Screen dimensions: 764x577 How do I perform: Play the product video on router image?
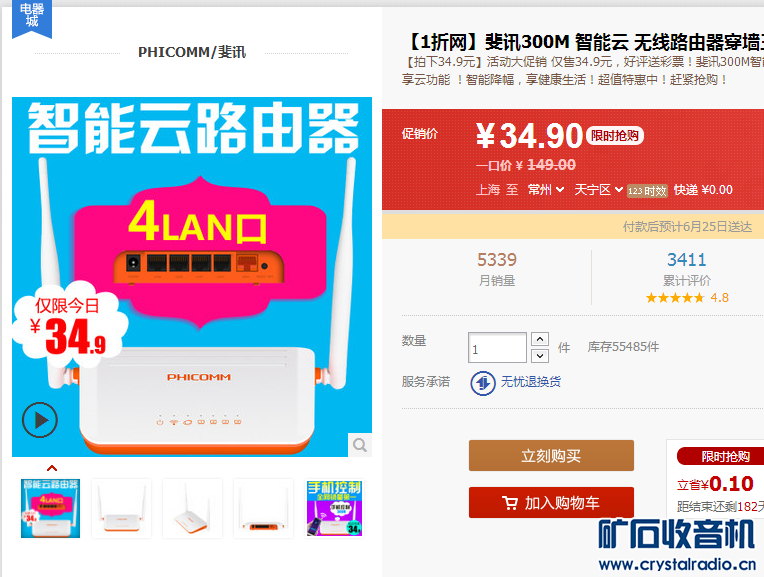click(39, 420)
